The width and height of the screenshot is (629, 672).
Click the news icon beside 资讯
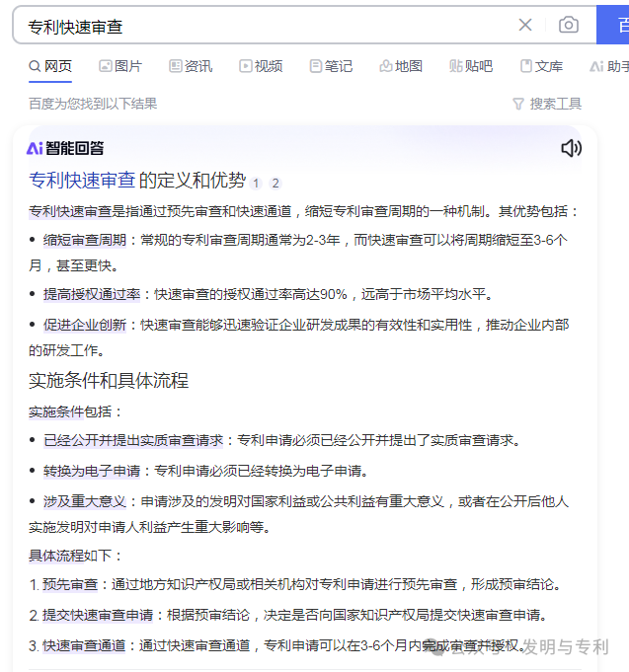(175, 66)
